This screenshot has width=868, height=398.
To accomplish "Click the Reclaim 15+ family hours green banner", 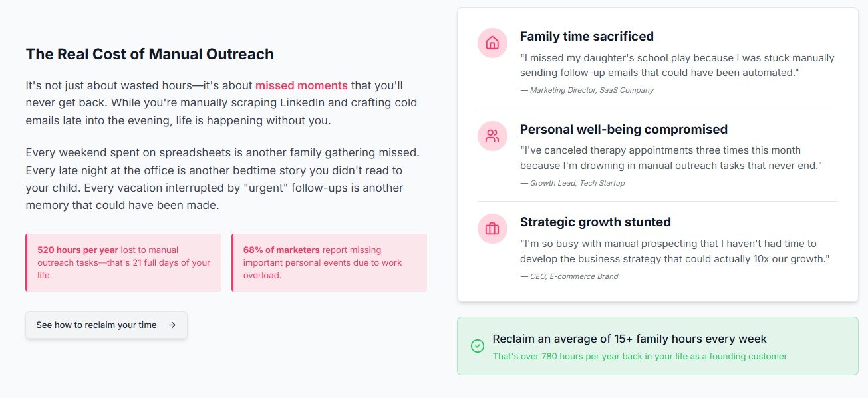I will [x=657, y=346].
